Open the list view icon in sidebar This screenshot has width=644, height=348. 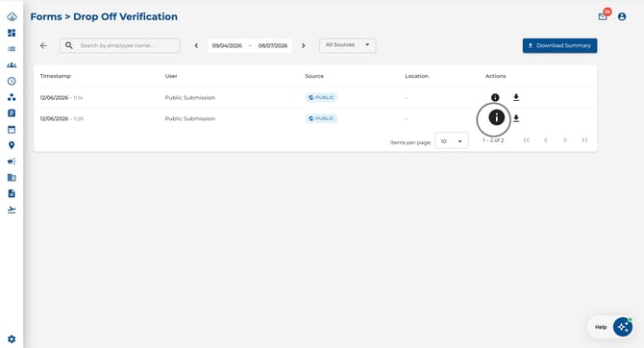pos(12,49)
